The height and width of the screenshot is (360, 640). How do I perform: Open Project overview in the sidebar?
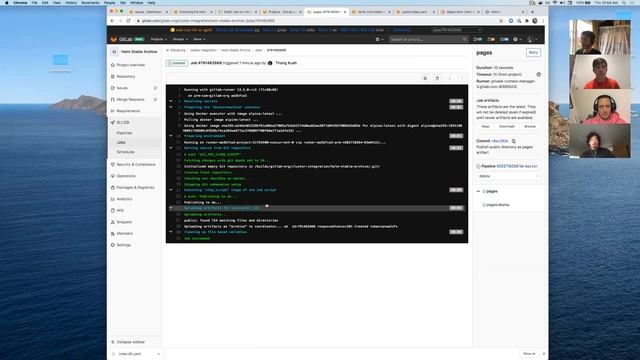tap(131, 65)
